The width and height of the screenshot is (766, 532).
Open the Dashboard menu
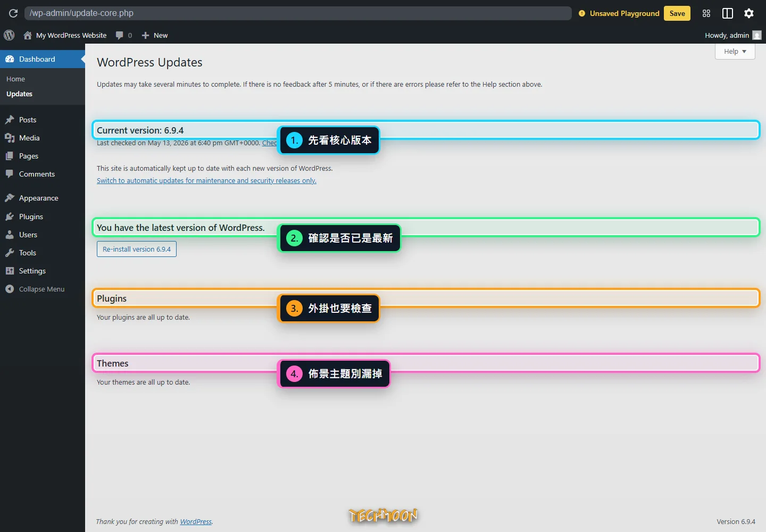[43, 59]
